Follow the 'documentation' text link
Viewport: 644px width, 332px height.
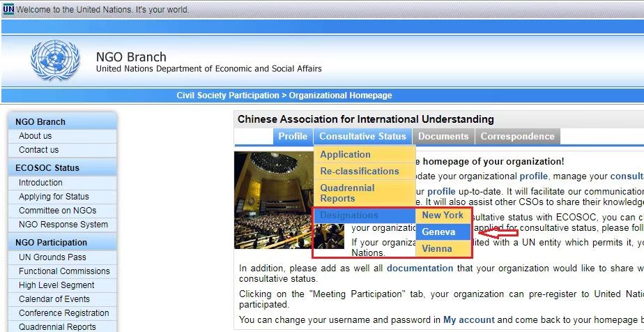click(x=420, y=269)
